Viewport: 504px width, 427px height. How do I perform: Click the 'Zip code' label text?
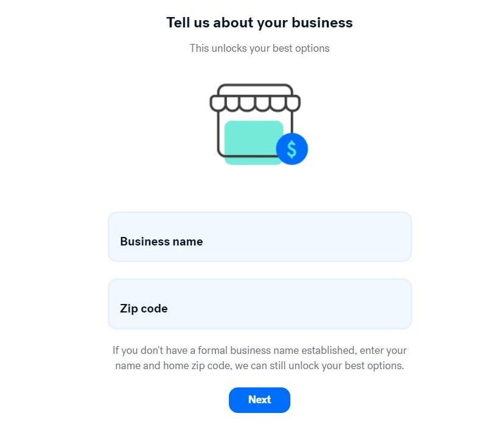(144, 309)
